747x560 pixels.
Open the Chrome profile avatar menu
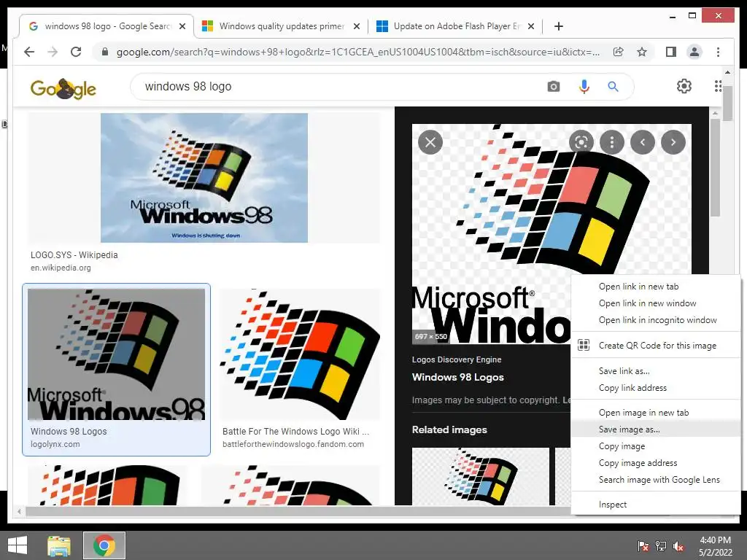click(x=694, y=52)
